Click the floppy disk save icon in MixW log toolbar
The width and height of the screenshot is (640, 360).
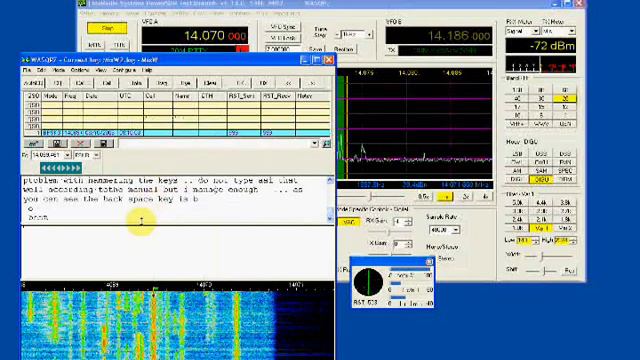(103, 143)
